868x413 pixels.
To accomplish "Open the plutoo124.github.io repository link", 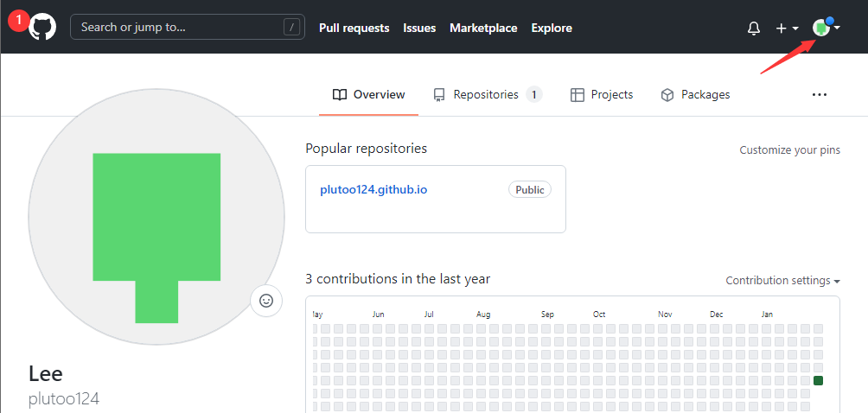I will [x=373, y=190].
